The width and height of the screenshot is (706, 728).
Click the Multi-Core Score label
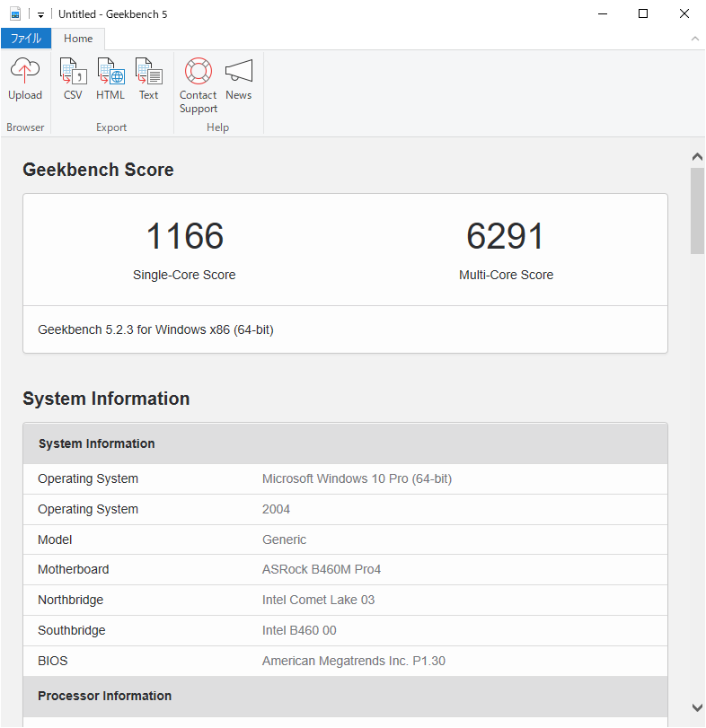click(x=507, y=275)
